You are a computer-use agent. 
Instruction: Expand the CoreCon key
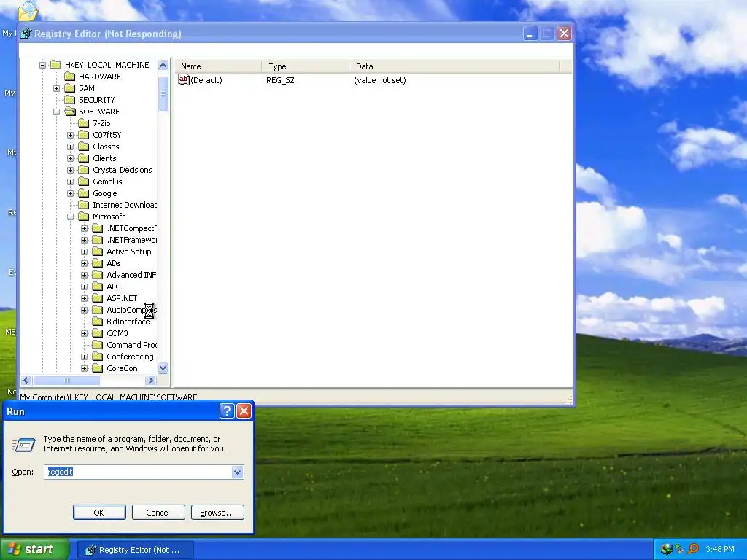(85, 368)
